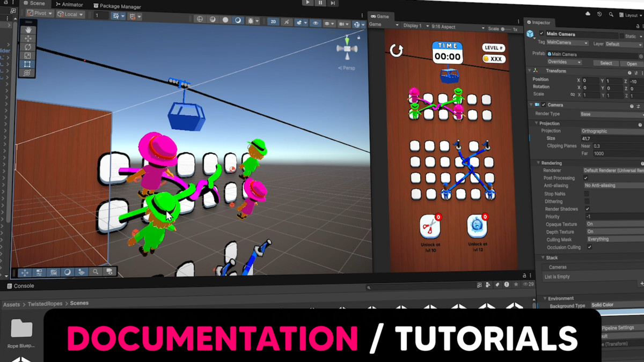644x362 pixels.
Task: Open the Display 1 dropdown in Game view
Action: pos(415,26)
